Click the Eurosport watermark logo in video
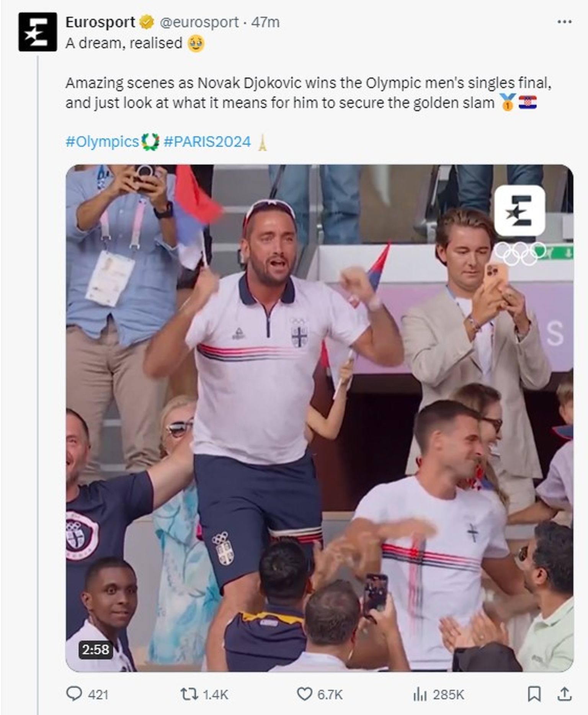The width and height of the screenshot is (588, 715). point(519,210)
